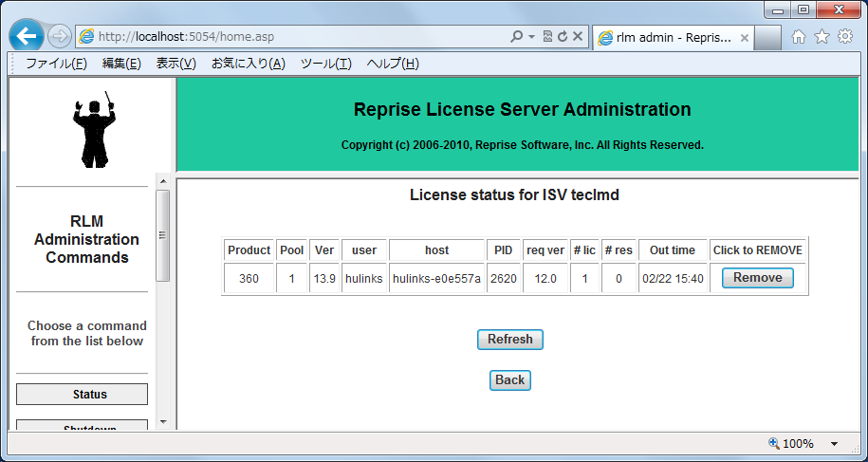Remove the license for user hulinks
The image size is (868, 462).
coord(757,278)
